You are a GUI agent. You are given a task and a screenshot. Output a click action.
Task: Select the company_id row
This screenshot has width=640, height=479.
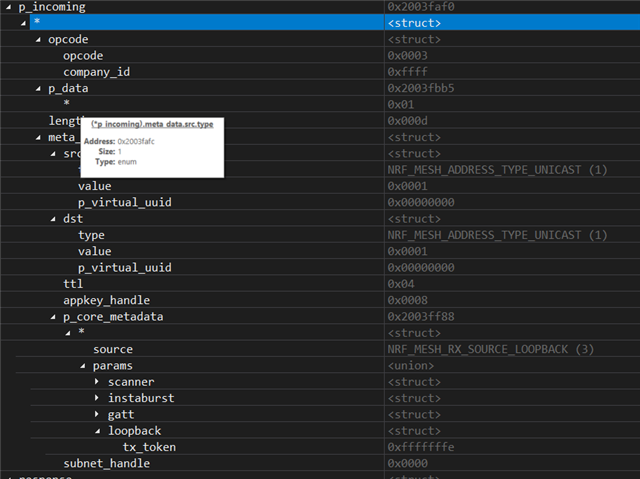point(96,72)
